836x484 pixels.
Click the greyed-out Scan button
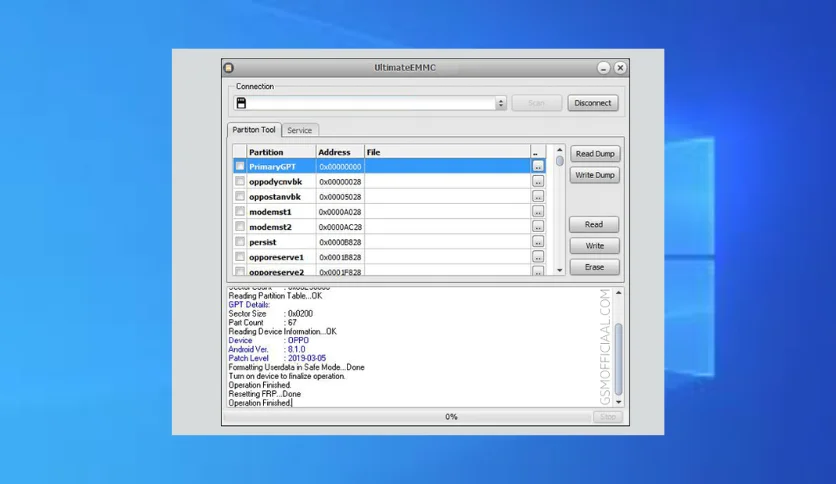[536, 103]
